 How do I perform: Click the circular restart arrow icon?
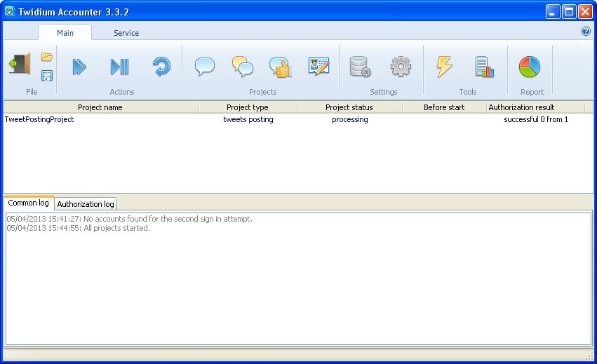[162, 67]
